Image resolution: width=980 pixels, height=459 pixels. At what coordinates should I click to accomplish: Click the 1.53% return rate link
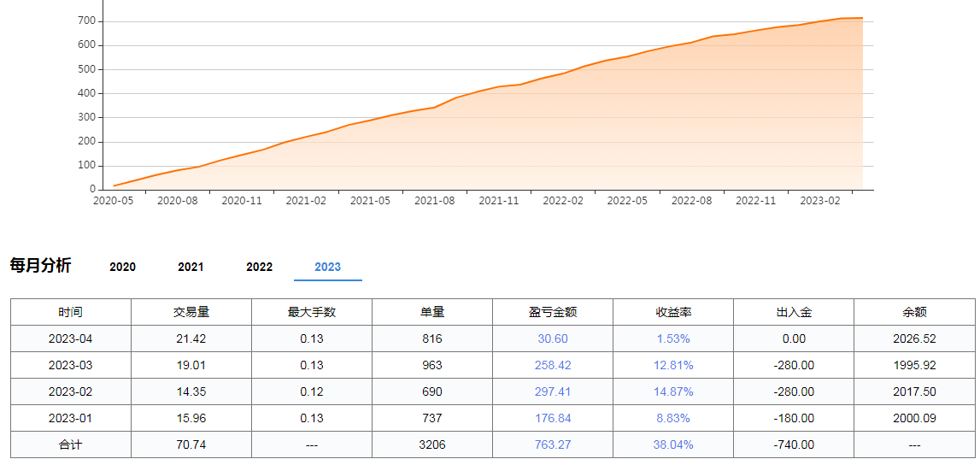point(673,339)
